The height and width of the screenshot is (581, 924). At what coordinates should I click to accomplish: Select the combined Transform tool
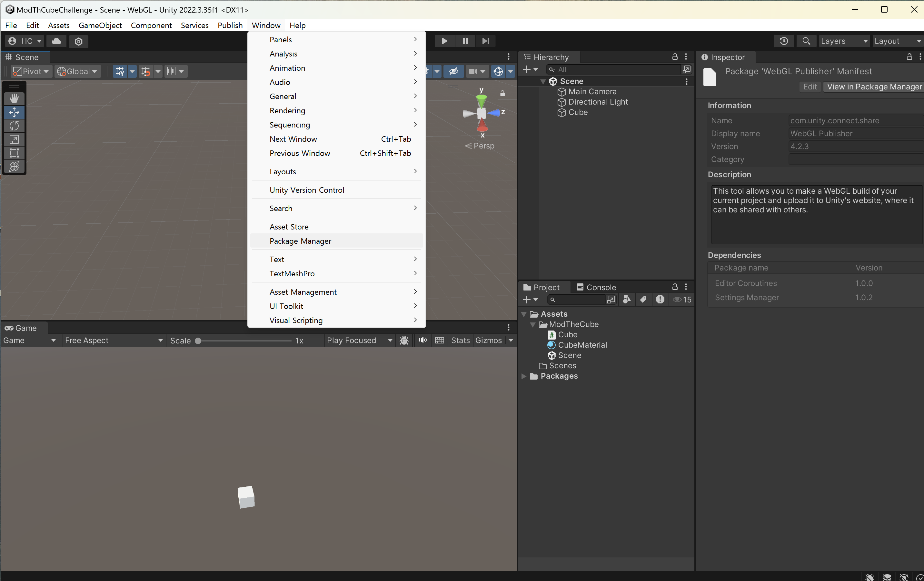click(x=14, y=166)
